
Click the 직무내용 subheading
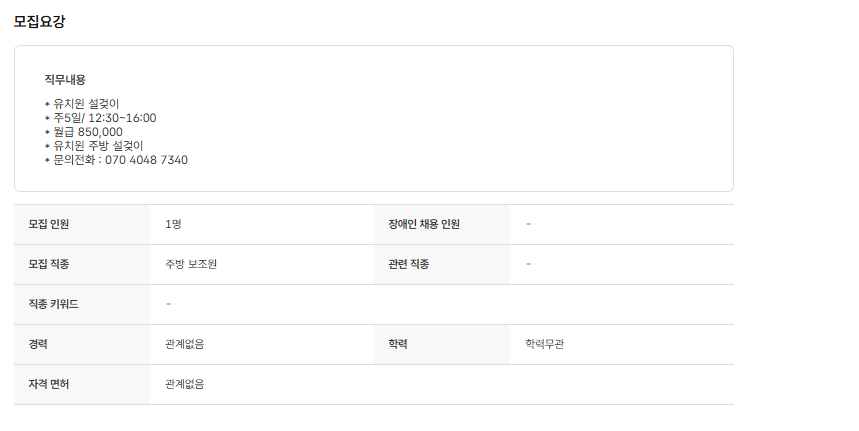[65, 79]
